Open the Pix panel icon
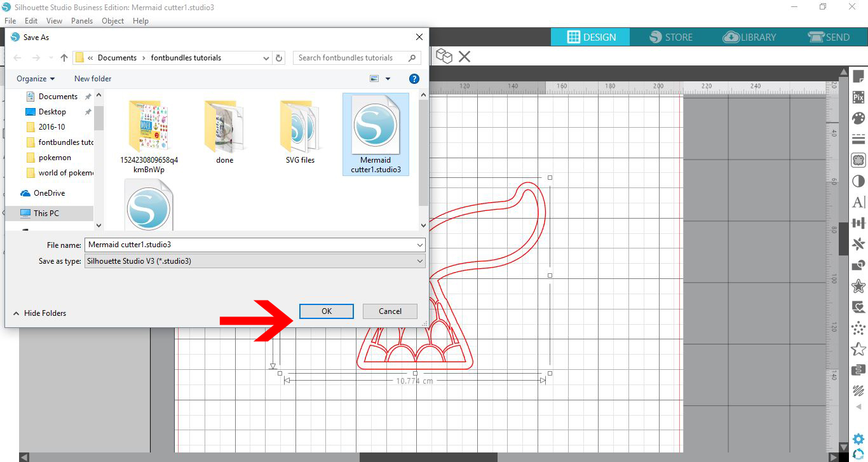This screenshot has height=462, width=868. click(x=858, y=97)
